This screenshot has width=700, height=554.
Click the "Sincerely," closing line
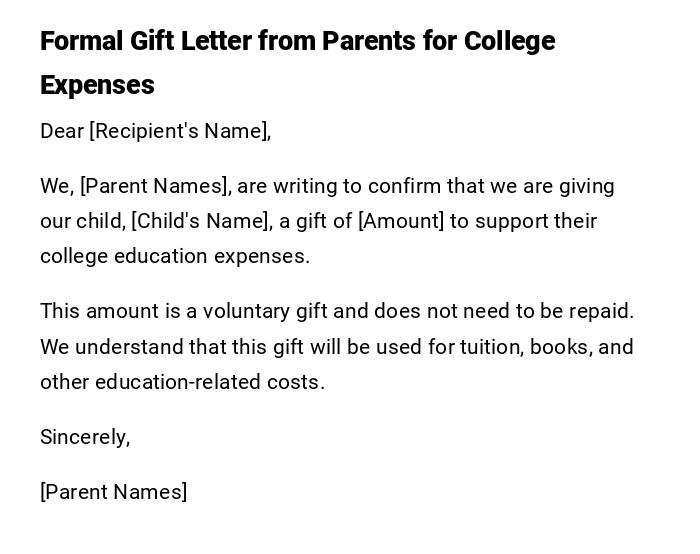tap(85, 437)
